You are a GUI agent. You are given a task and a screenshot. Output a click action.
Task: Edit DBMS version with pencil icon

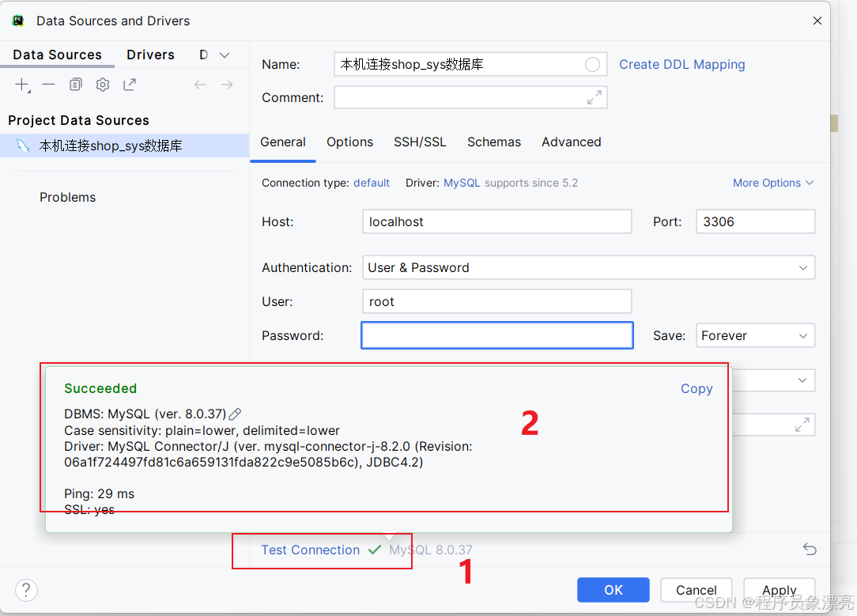[235, 414]
